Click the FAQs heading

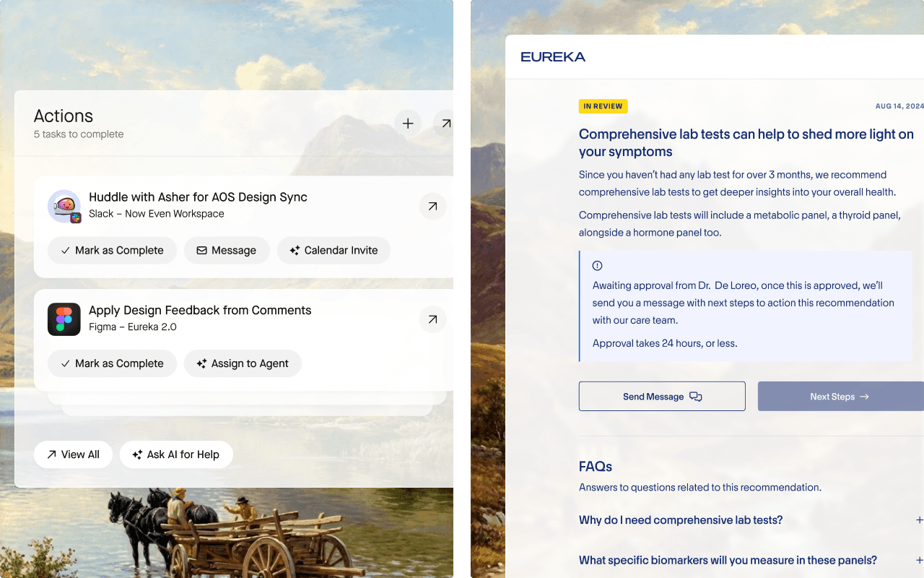pos(596,467)
